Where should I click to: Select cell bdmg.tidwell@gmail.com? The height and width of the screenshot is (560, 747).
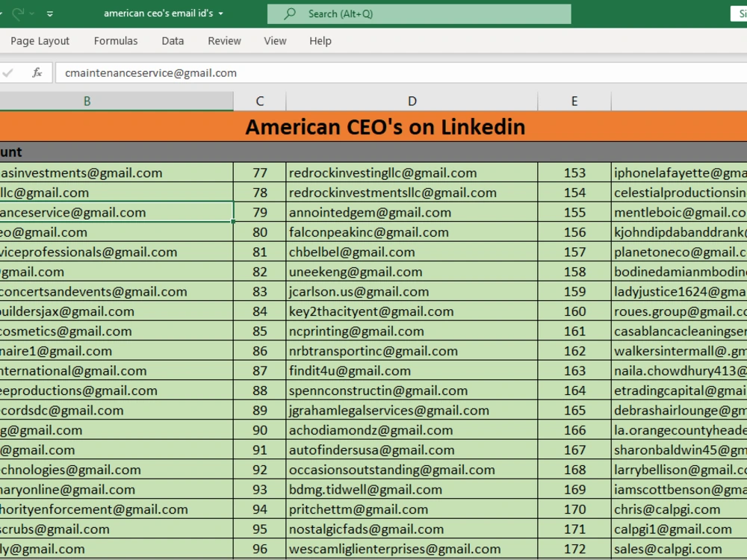(412, 490)
